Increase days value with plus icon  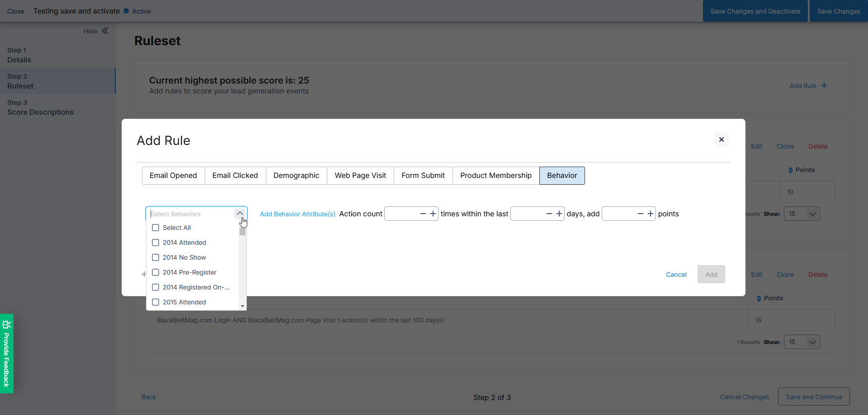coord(559,214)
